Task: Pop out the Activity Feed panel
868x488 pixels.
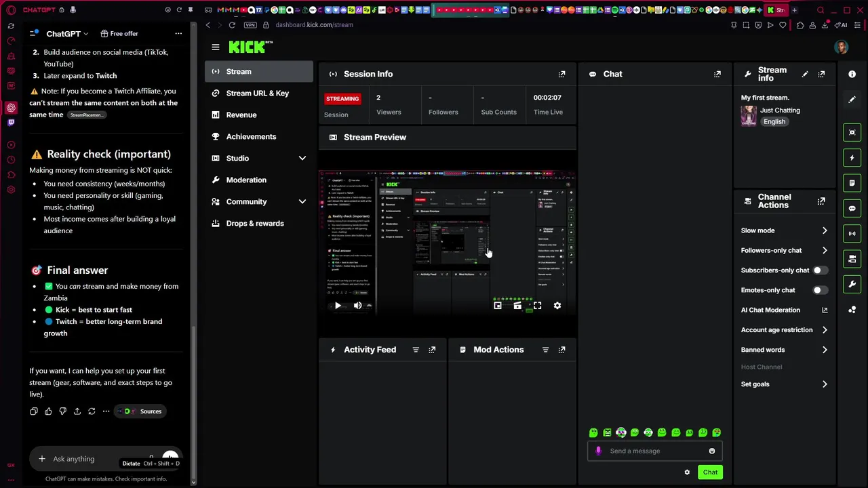Action: click(432, 350)
